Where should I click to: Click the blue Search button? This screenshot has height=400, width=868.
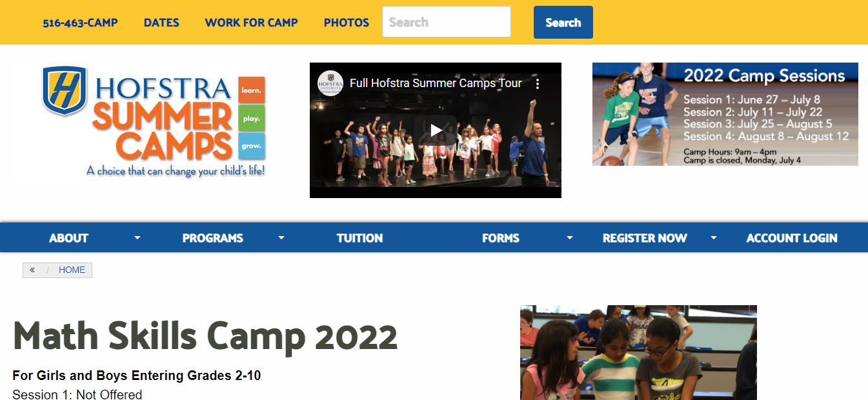[563, 23]
